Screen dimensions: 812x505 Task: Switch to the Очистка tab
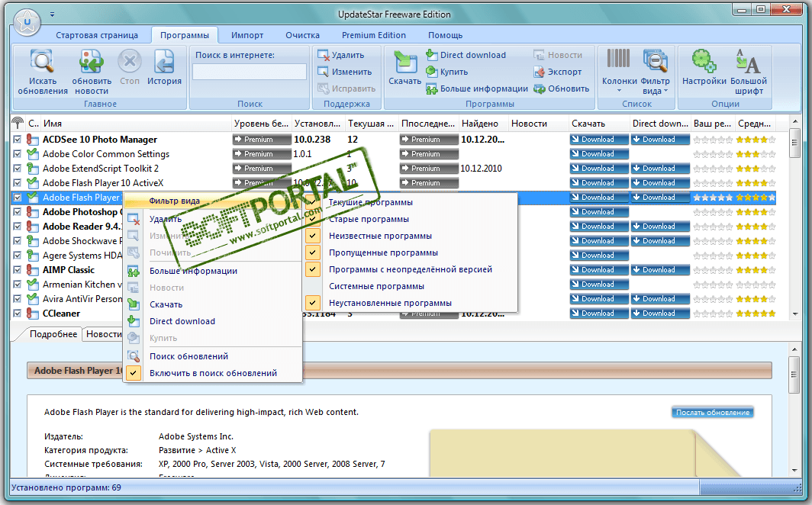302,35
